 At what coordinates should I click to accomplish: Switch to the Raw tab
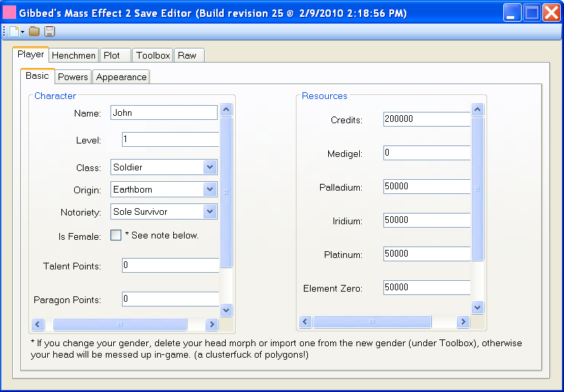pos(189,55)
